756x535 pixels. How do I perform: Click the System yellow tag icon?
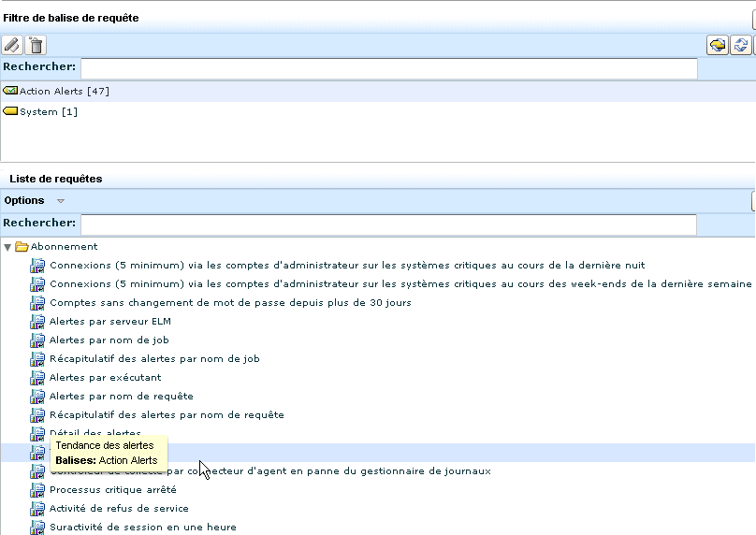pyautogui.click(x=10, y=111)
